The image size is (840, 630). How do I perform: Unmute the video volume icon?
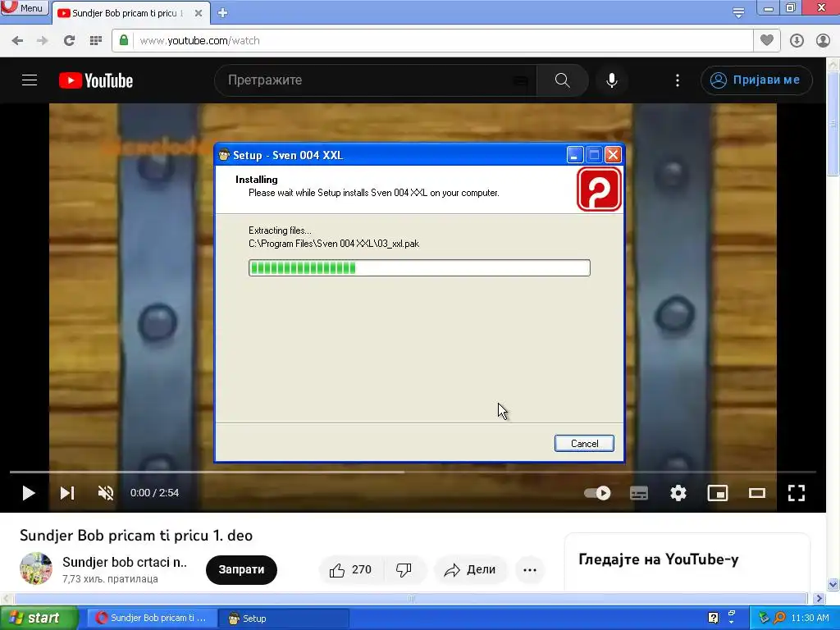coord(106,493)
